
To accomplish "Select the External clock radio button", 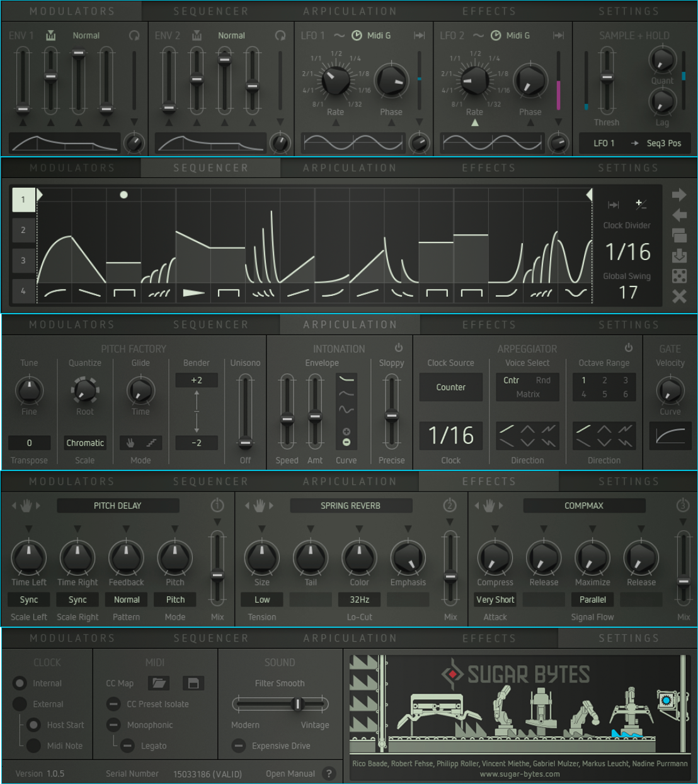I will 20,704.
